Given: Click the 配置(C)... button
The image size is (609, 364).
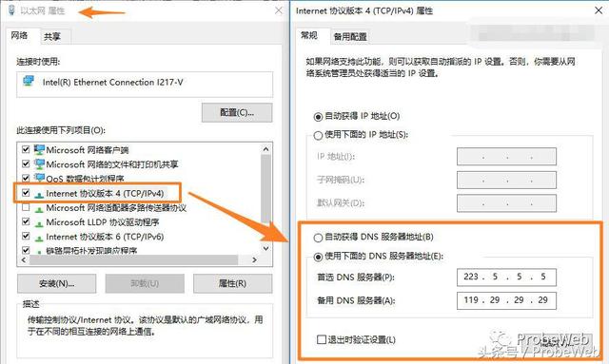Looking at the screenshot, I should pos(237,112).
